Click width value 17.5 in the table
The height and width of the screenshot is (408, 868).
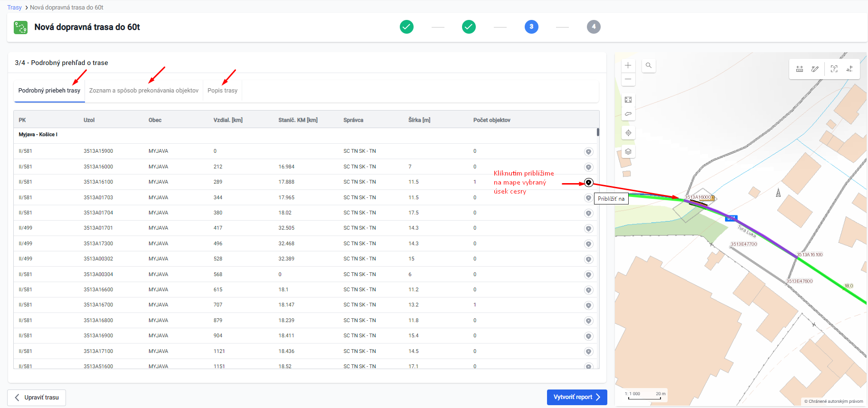point(414,213)
